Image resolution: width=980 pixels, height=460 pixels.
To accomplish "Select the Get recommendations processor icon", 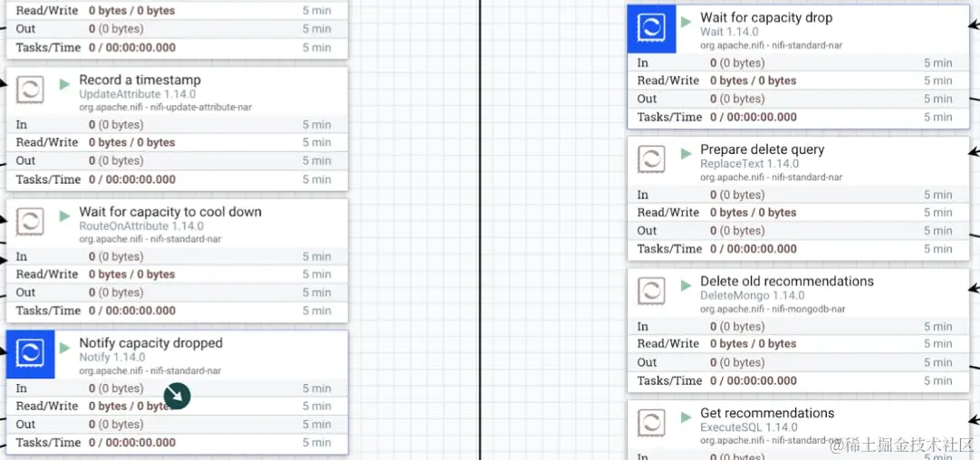I will [x=651, y=423].
